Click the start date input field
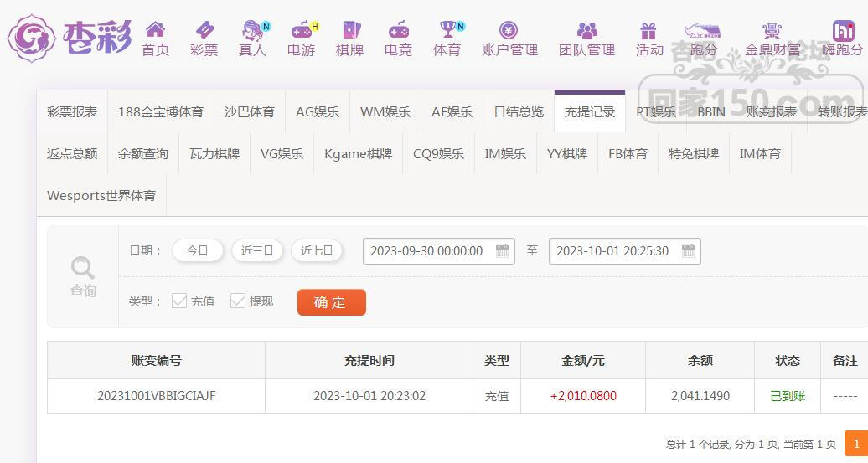 point(439,251)
